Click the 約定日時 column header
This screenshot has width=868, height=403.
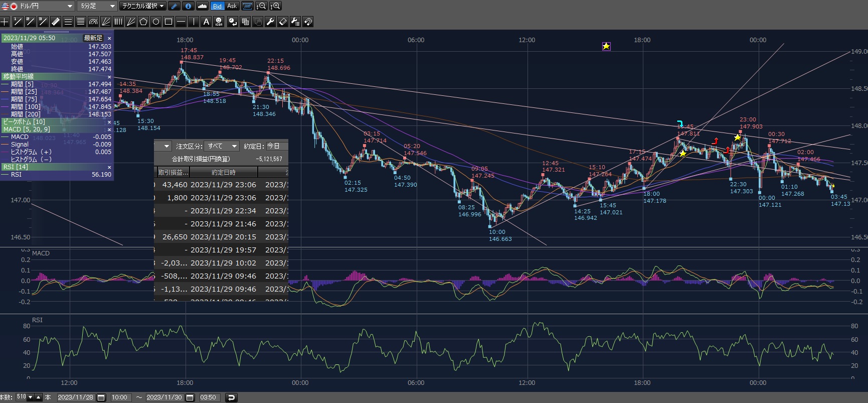223,172
